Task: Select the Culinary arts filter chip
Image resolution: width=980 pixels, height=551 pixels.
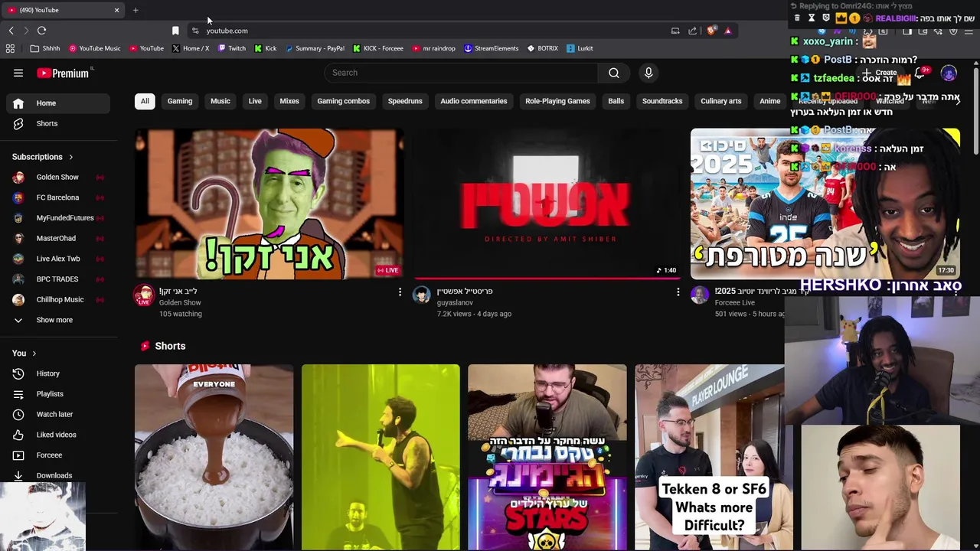Action: click(721, 101)
